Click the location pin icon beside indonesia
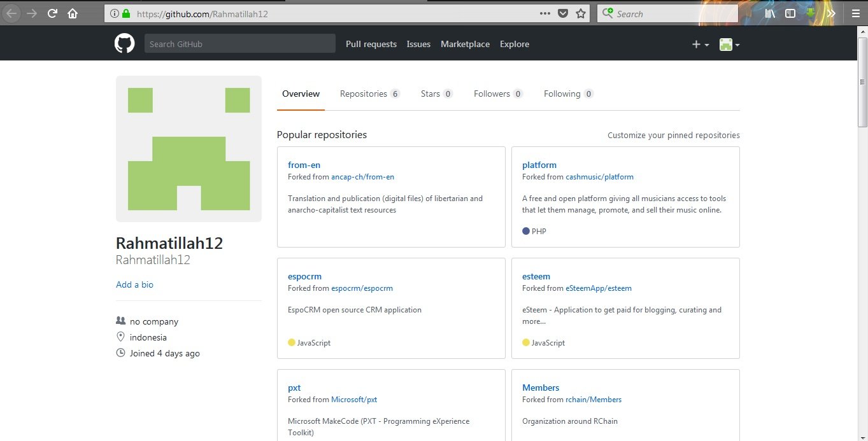Screen dimensions: 868x441 pos(120,337)
